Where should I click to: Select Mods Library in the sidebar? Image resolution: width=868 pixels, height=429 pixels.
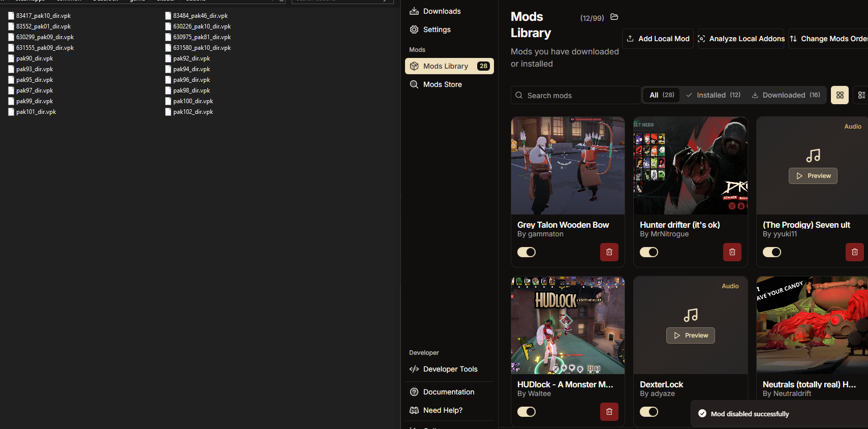[x=449, y=66]
